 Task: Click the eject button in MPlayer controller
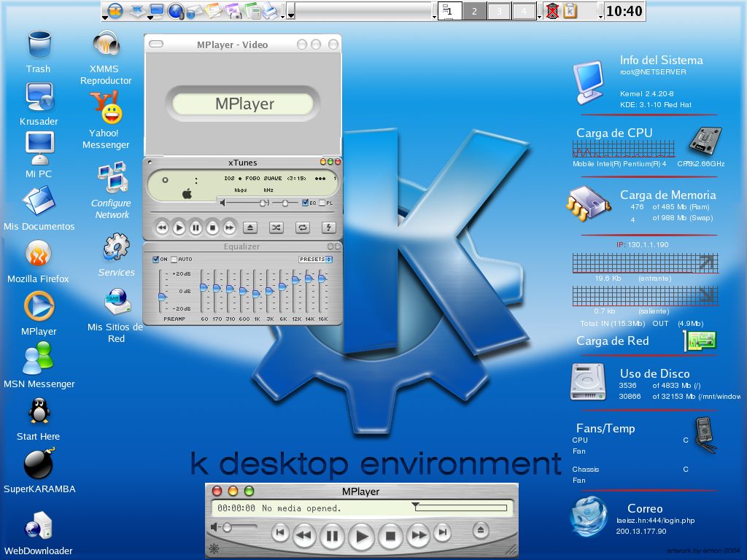point(481,530)
